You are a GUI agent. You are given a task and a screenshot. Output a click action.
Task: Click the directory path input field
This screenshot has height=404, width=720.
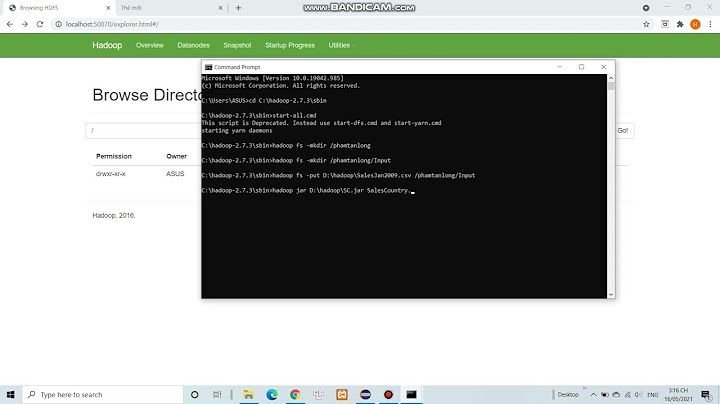point(143,130)
